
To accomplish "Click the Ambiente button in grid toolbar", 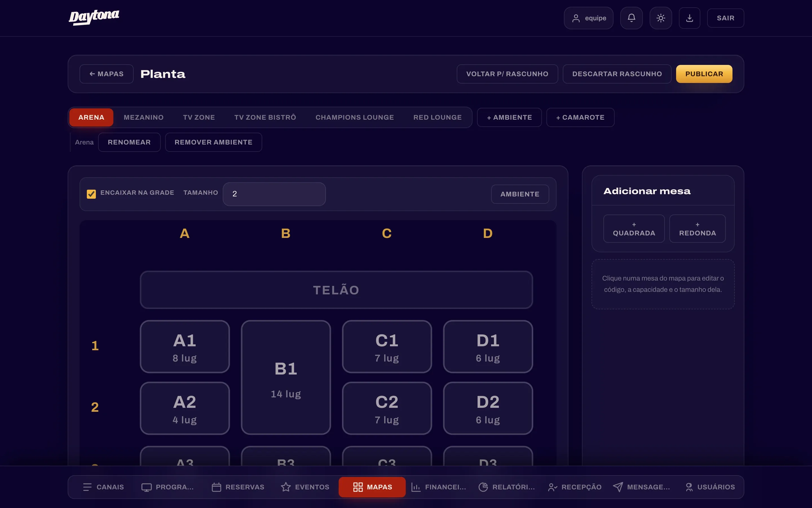I will pyautogui.click(x=520, y=194).
